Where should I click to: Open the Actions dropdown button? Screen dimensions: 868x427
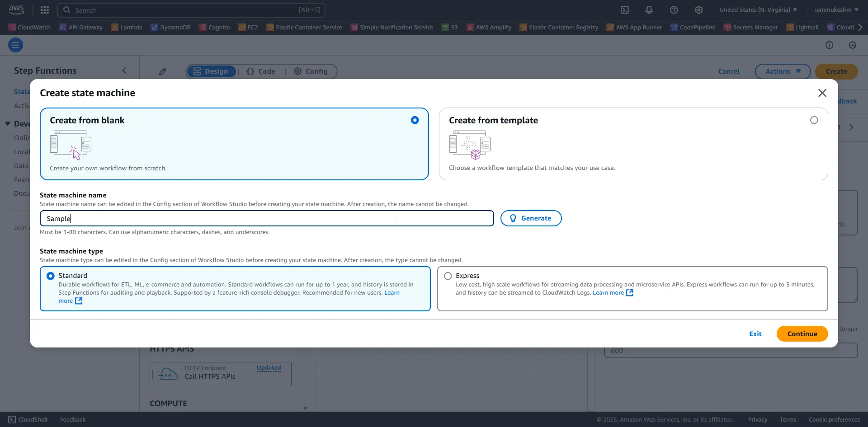(783, 71)
